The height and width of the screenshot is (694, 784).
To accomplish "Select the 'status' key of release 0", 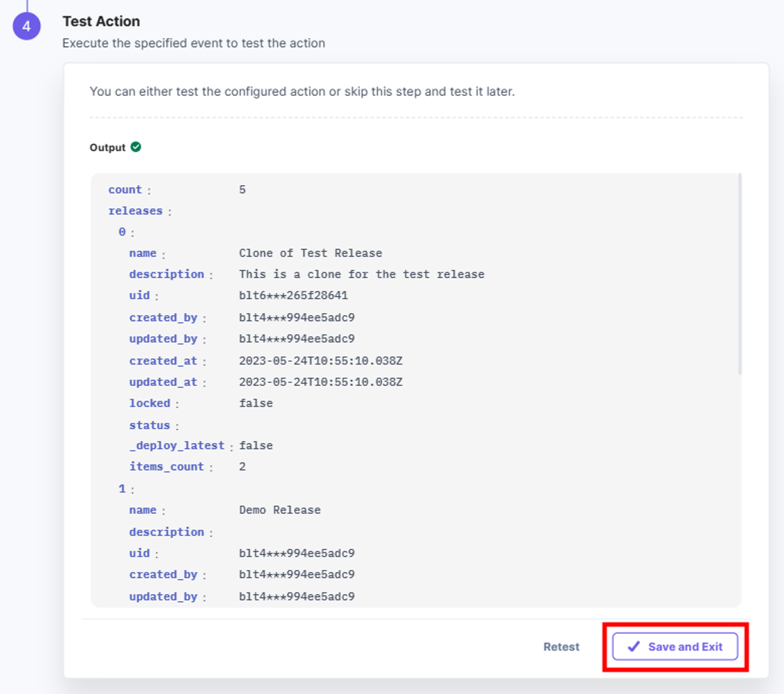I will 149,425.
